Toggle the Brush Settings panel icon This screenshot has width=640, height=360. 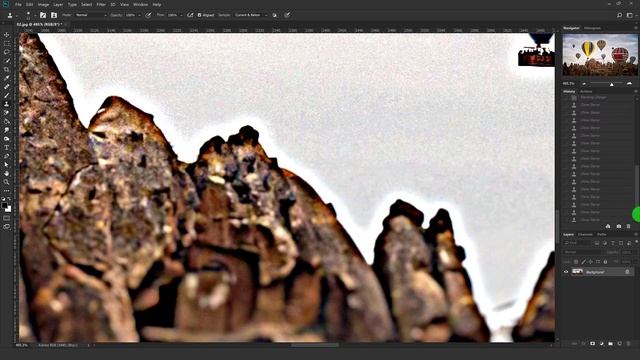tap(43, 15)
